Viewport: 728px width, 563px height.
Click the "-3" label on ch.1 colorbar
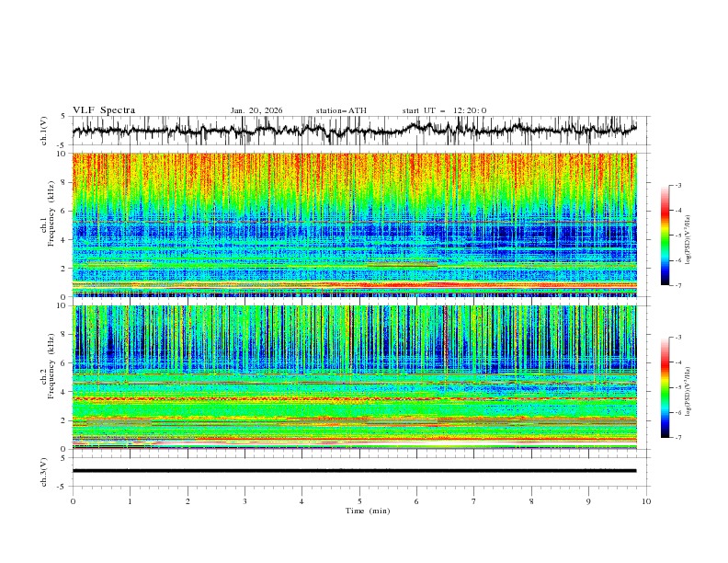pyautogui.click(x=678, y=185)
